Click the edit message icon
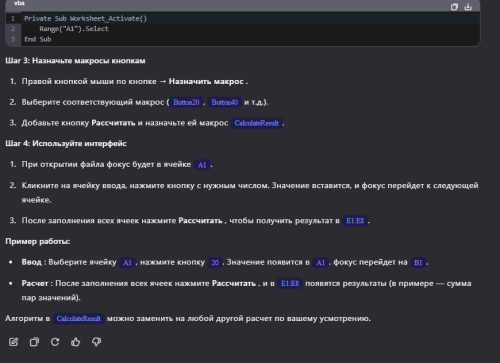The width and height of the screenshot is (500, 363). pos(14,342)
